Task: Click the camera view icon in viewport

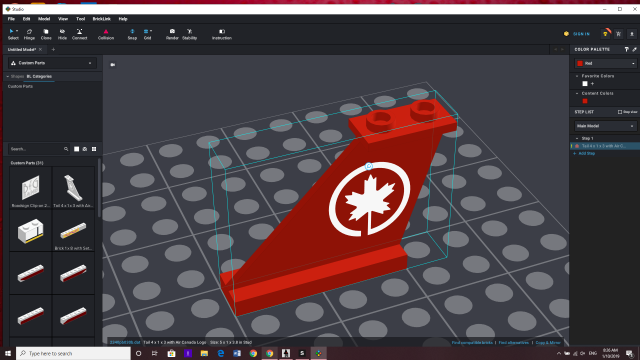Action: (113, 64)
